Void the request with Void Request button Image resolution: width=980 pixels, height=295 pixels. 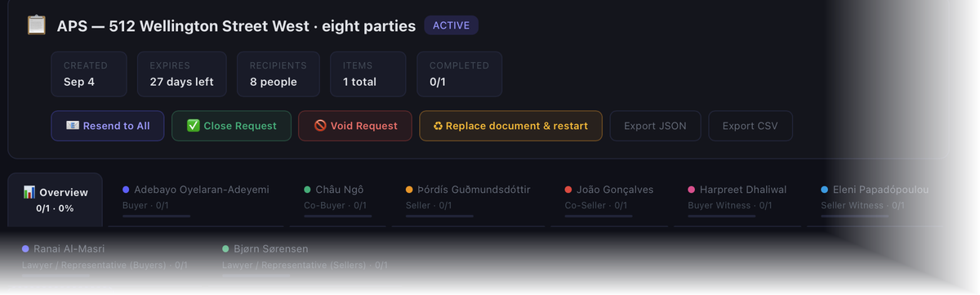pyautogui.click(x=355, y=126)
